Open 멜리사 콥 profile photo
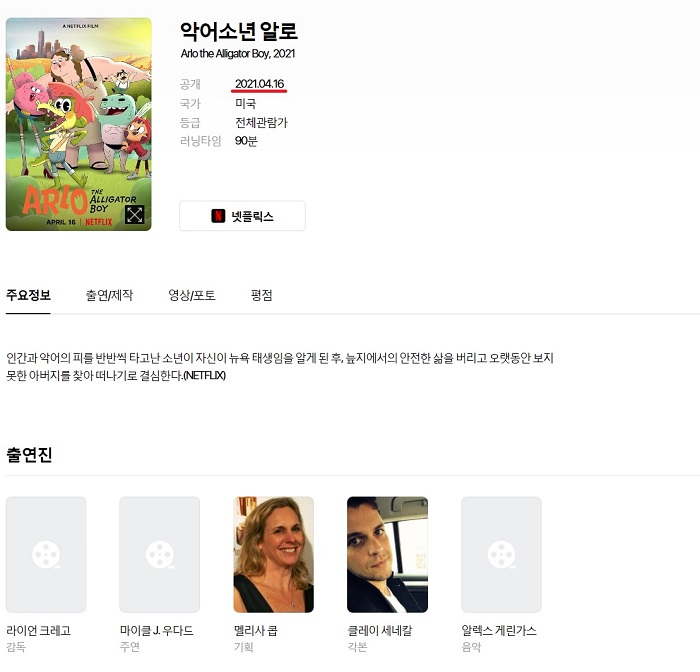Viewport: 700px width, 672px height. tap(274, 555)
